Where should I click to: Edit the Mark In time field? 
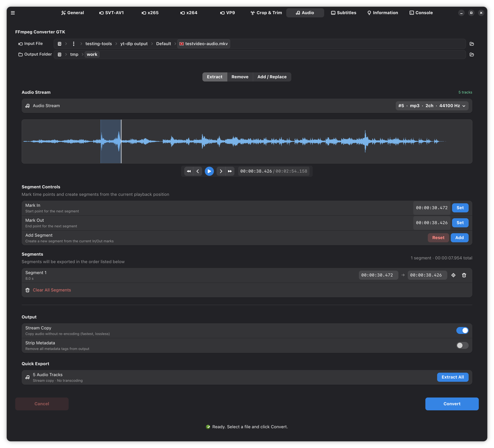coord(432,208)
